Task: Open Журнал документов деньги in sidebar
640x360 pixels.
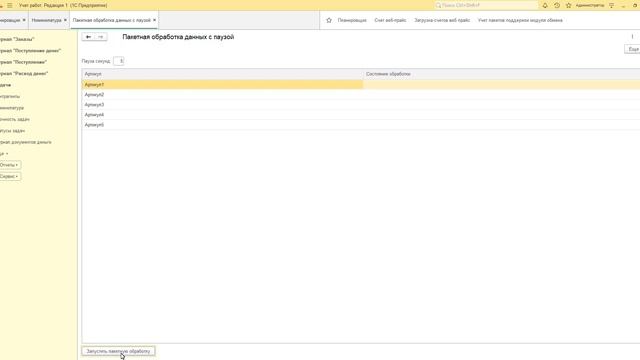Action: (x=26, y=142)
